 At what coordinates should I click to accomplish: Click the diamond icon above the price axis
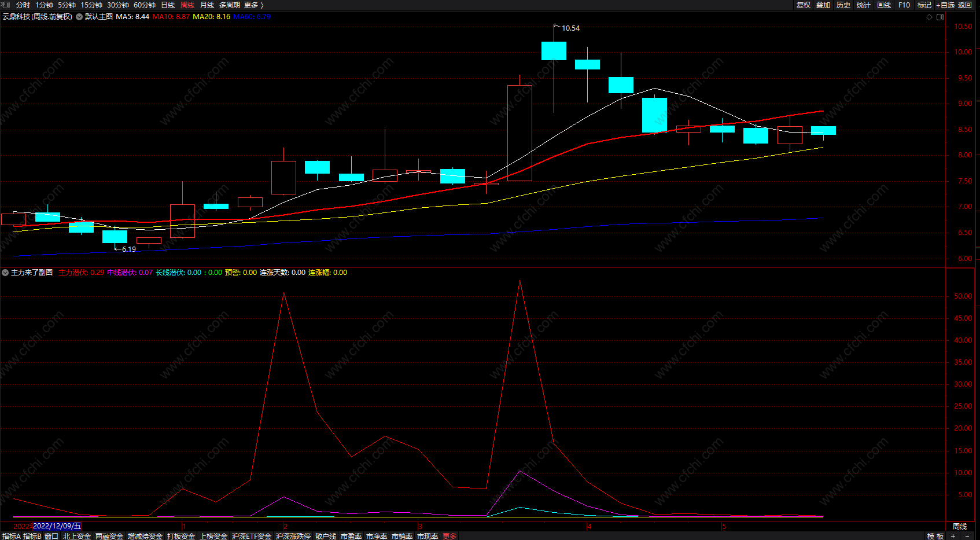(930, 17)
